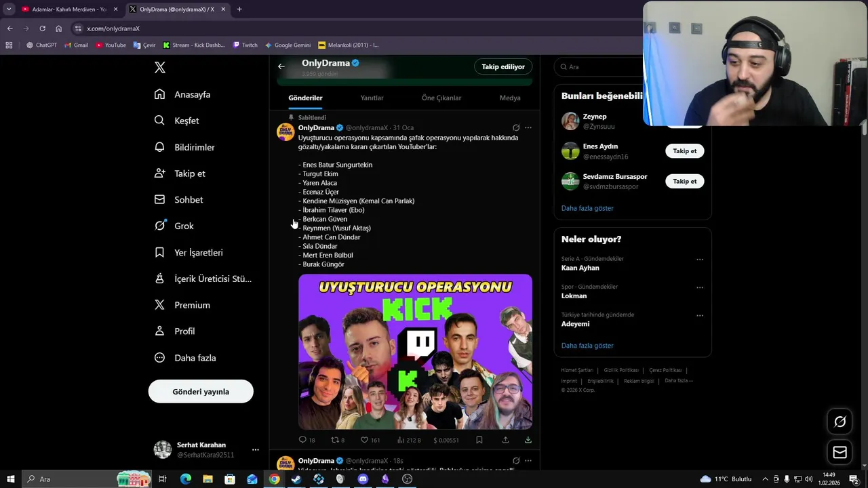The width and height of the screenshot is (868, 488).
Task: Open the Keşfet explore page
Action: [x=176, y=121]
